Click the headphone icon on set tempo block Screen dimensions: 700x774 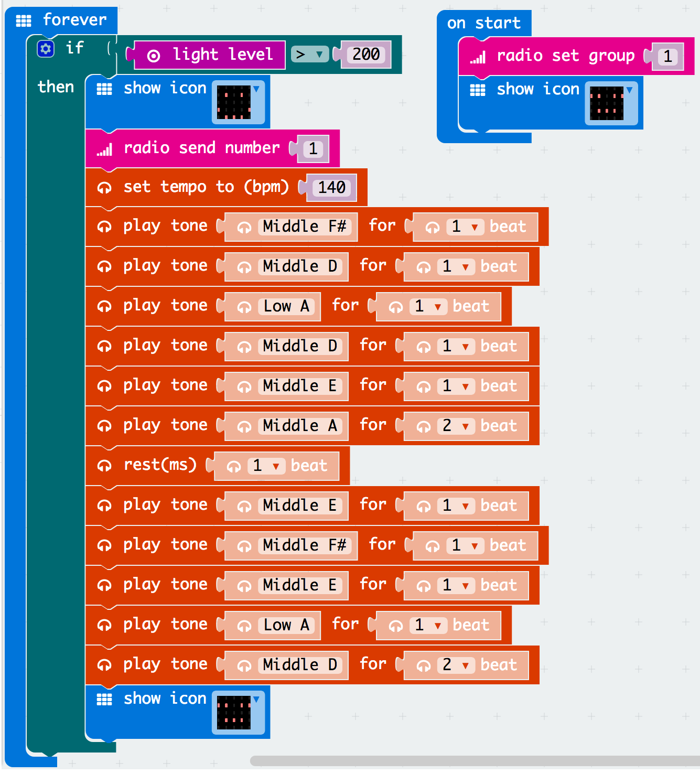[x=104, y=188]
